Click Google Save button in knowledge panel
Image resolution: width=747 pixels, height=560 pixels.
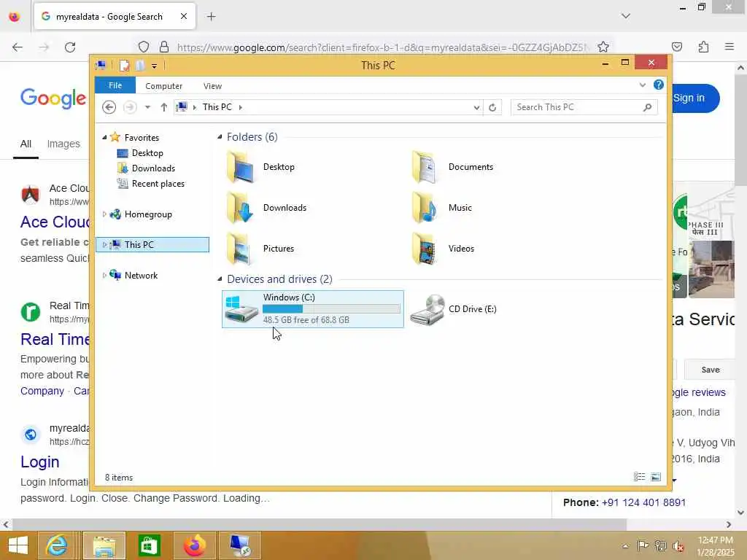pyautogui.click(x=711, y=370)
